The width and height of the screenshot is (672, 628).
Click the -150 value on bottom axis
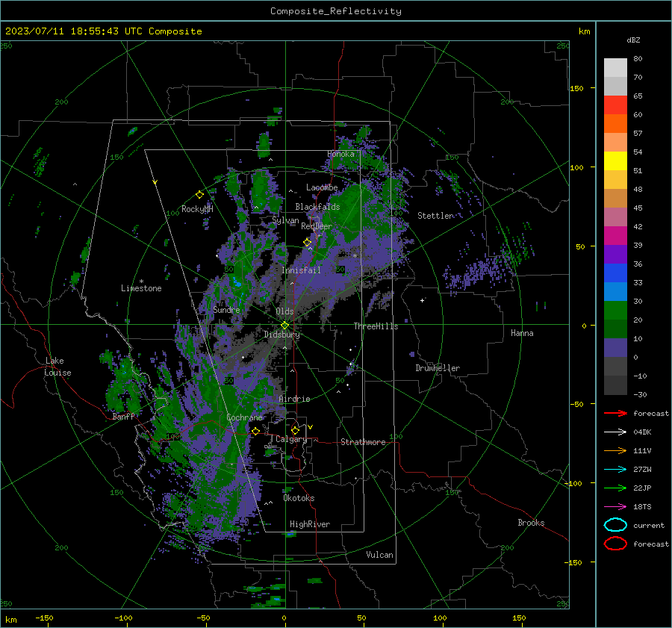pyautogui.click(x=44, y=618)
